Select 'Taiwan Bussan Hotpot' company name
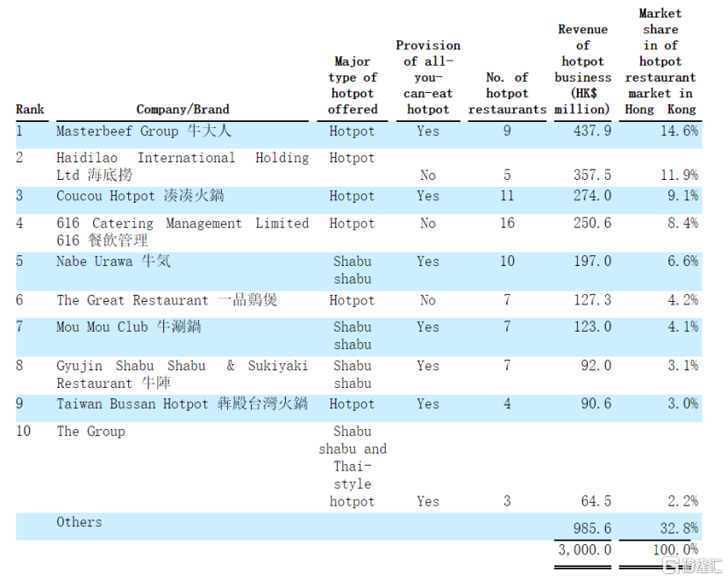 [x=182, y=404]
